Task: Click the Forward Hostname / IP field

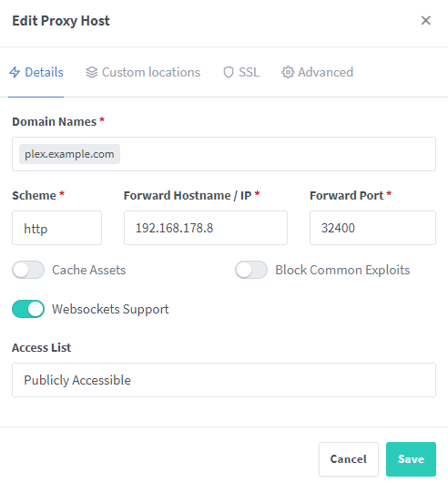Action: 206,228
